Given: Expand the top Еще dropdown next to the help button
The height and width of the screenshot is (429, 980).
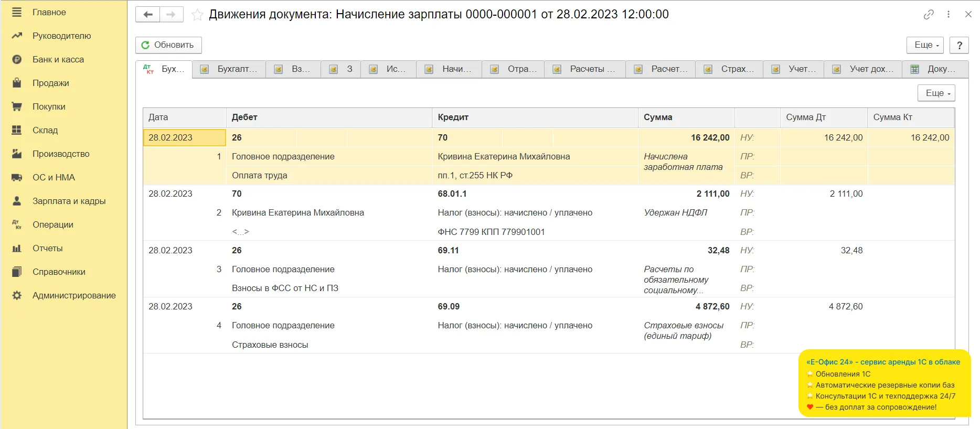Looking at the screenshot, I should coord(925,45).
